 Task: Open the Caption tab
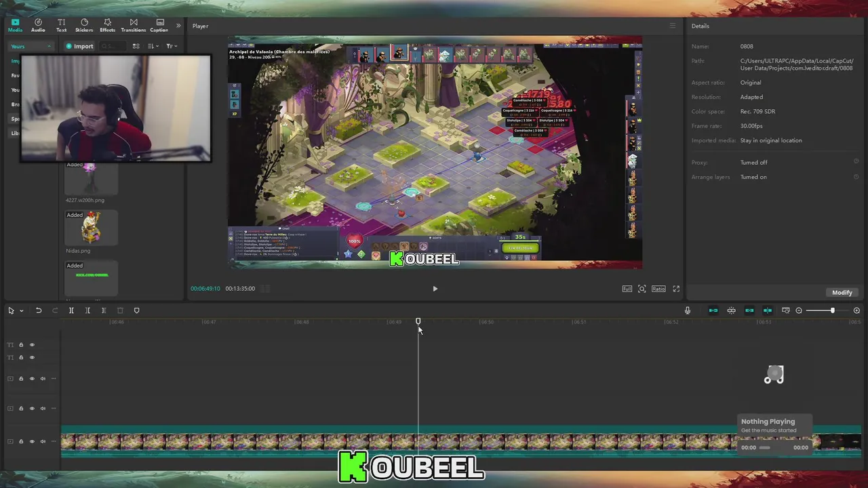coord(159,26)
